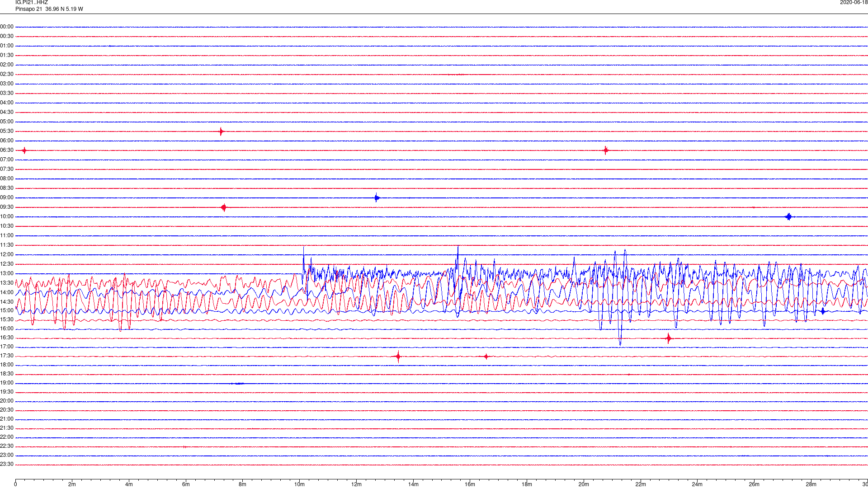Select the 10:00 time row label
Screen dimensions: 868x488
click(x=7, y=216)
